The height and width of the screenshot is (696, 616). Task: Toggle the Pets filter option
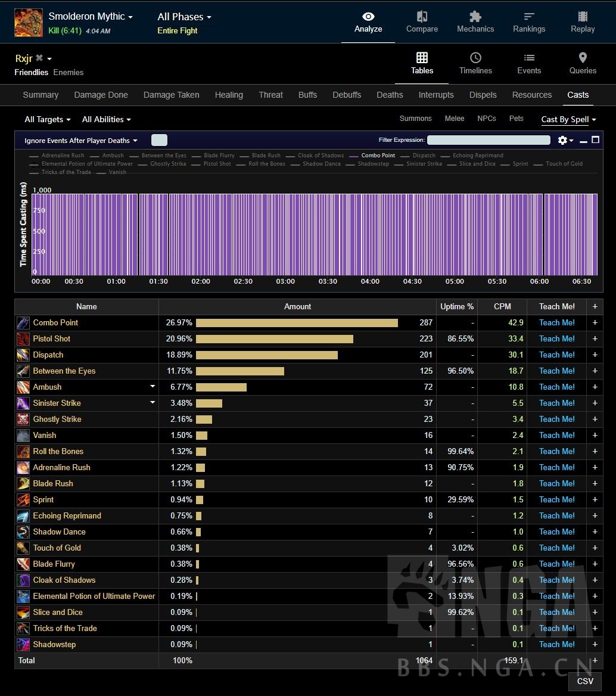[516, 119]
